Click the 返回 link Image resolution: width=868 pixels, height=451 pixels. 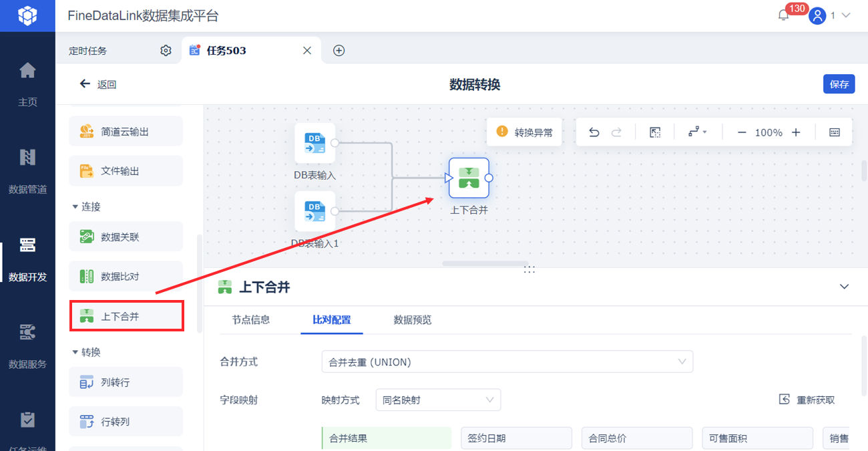[107, 84]
